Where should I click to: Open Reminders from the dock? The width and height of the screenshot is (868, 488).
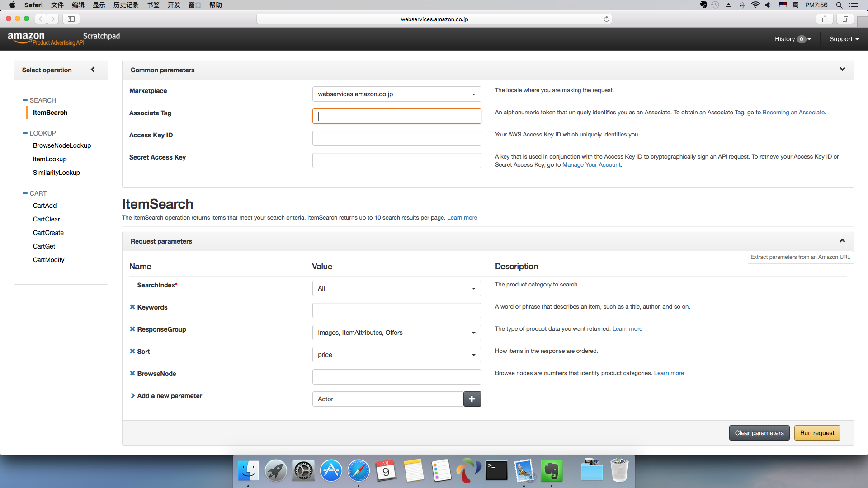[441, 471]
